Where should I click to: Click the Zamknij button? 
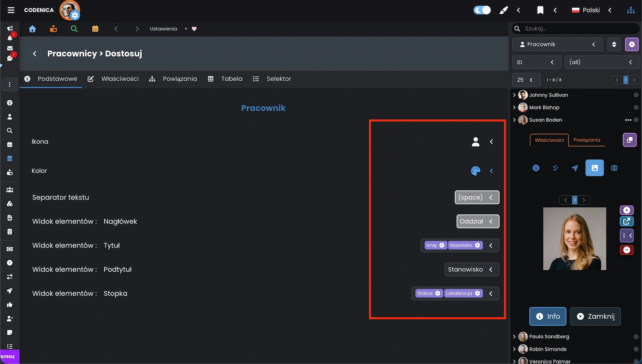(595, 316)
